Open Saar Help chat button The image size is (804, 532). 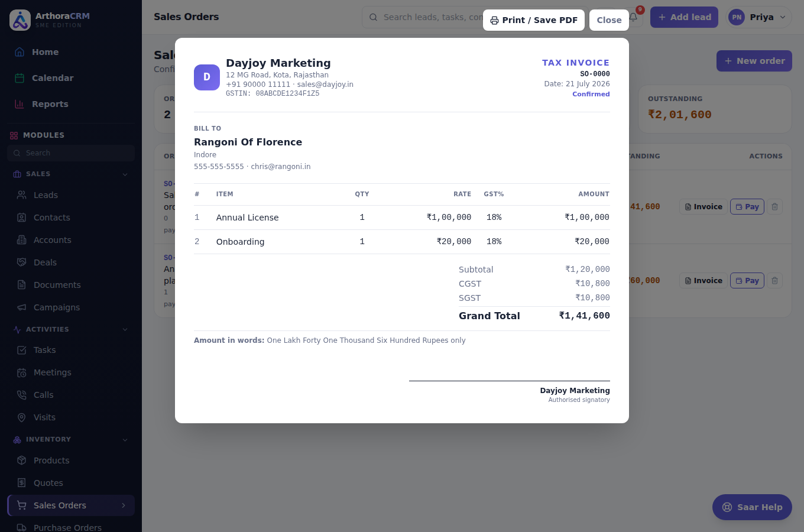click(x=752, y=507)
